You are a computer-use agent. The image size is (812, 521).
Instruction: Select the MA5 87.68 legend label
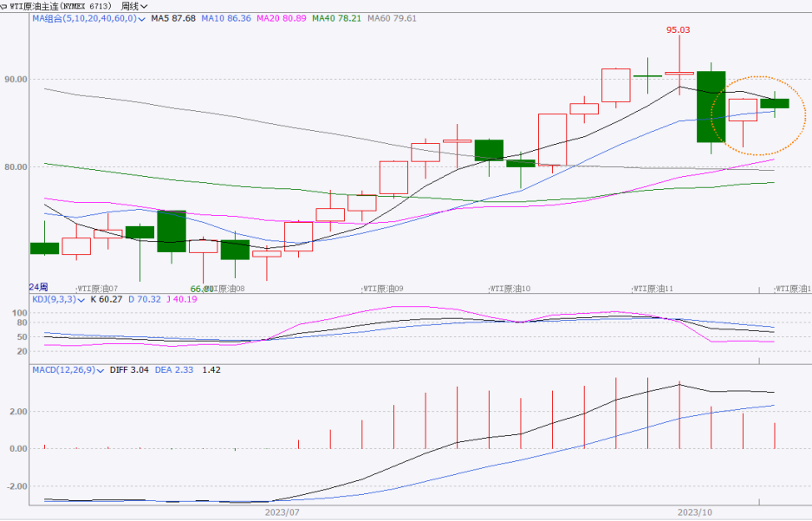[x=172, y=17]
